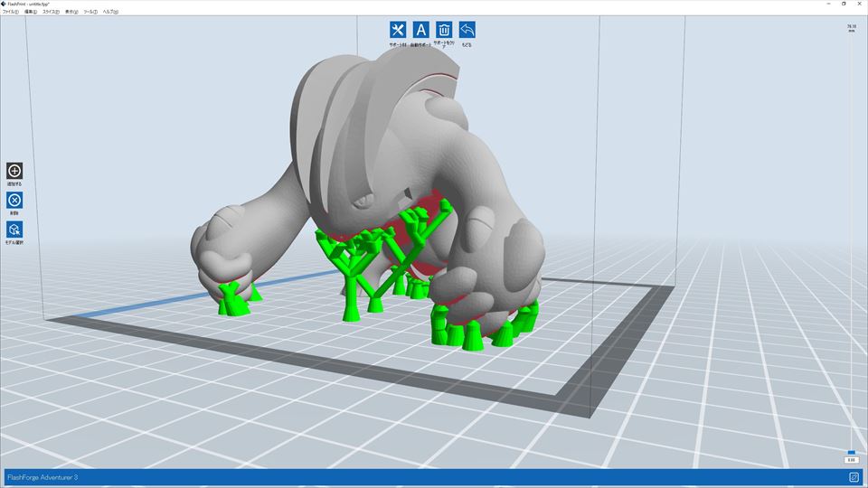Click the Back arrow icon

tap(467, 30)
